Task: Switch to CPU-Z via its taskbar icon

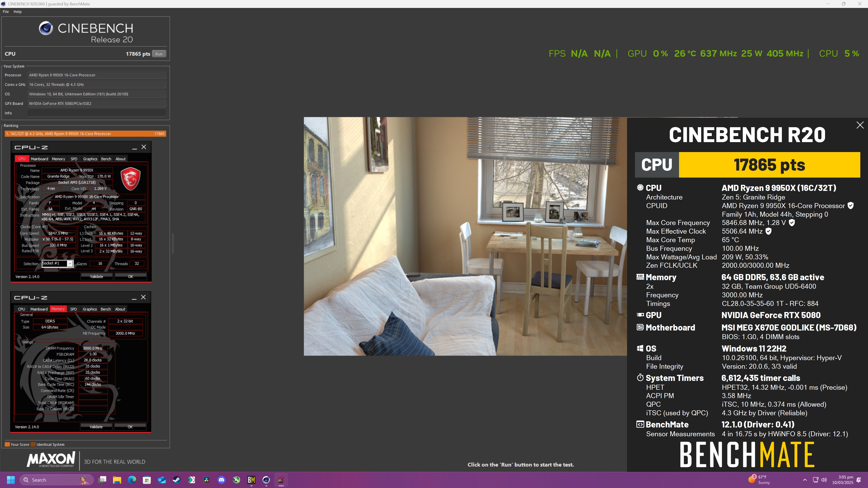Action: (281, 480)
